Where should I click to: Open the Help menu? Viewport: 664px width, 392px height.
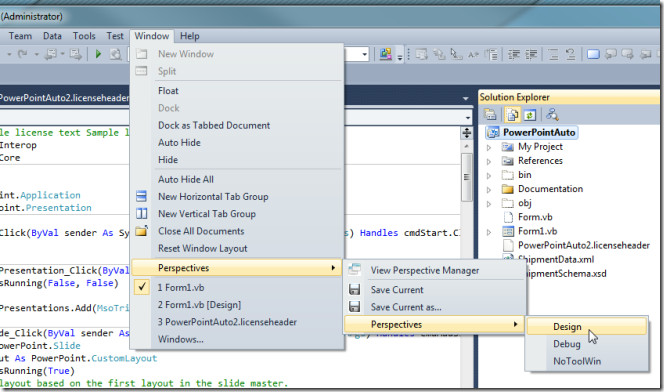(189, 36)
